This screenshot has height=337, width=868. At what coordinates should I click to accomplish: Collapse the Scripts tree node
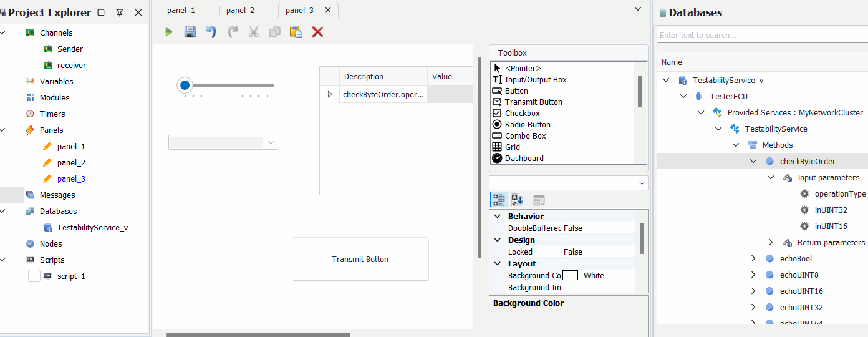2,260
